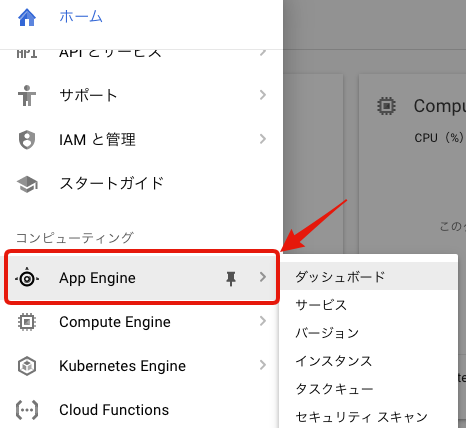
Task: Expand the IAM と管理 chevron
Action: (x=263, y=139)
